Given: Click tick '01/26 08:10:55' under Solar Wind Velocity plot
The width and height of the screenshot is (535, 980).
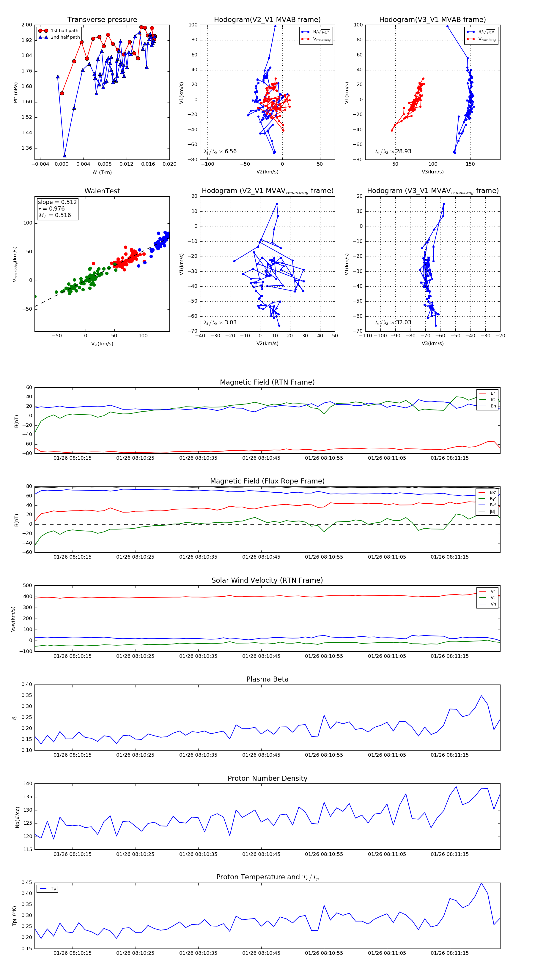Looking at the screenshot, I should click(324, 656).
